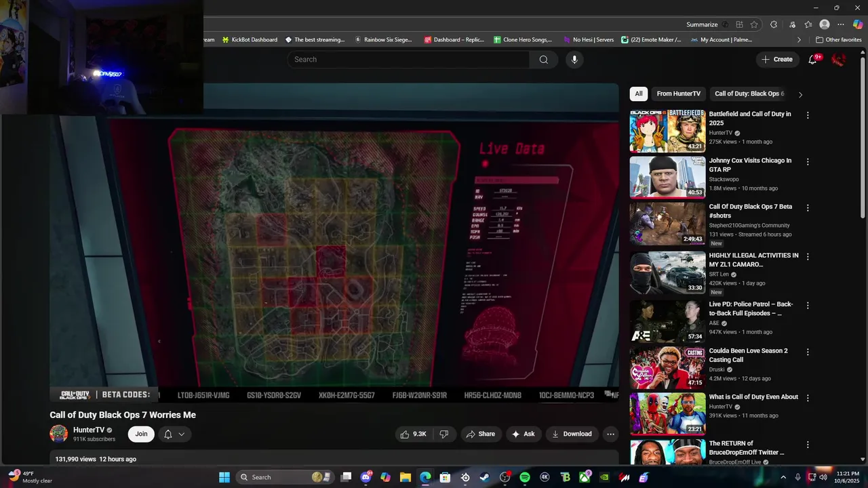
Task: Toggle notification bell for HunterTV channel
Action: coord(175,434)
